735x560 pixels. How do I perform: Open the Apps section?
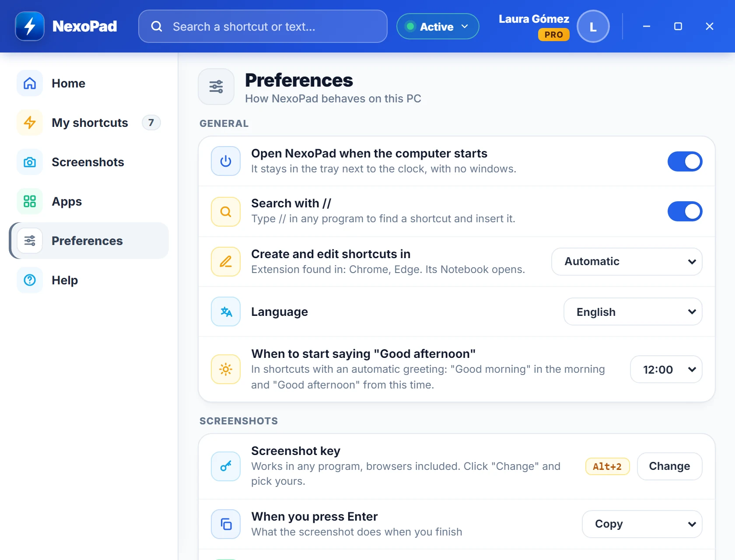[x=89, y=201]
